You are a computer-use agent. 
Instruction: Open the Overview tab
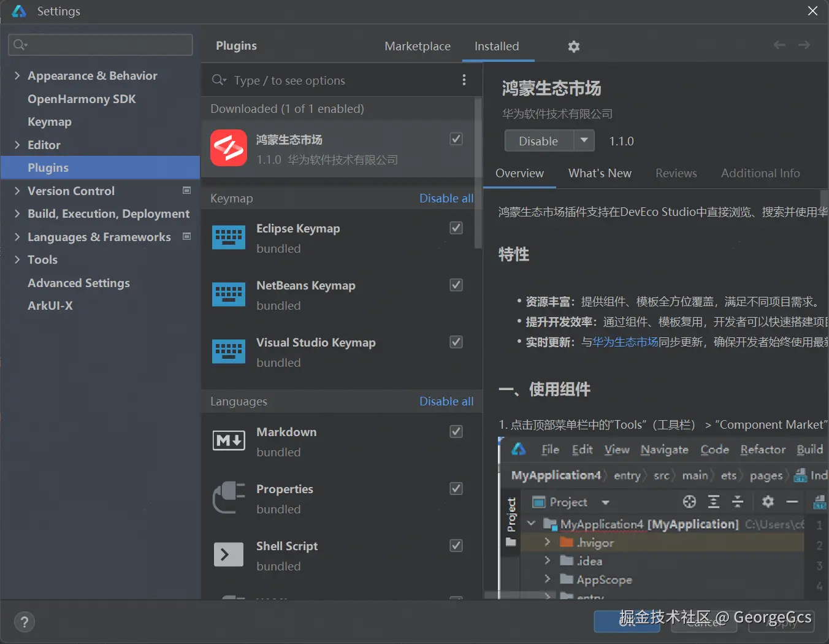point(519,173)
